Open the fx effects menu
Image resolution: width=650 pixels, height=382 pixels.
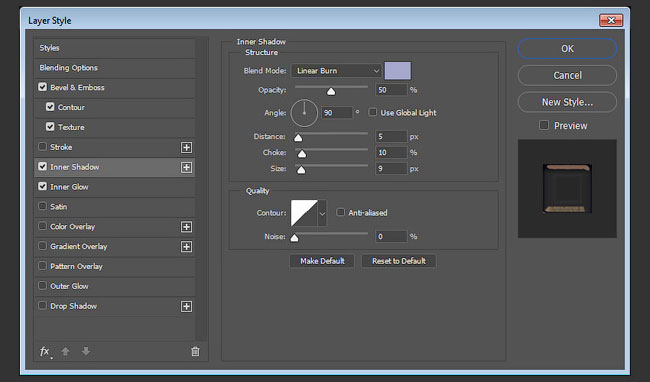pyautogui.click(x=45, y=352)
